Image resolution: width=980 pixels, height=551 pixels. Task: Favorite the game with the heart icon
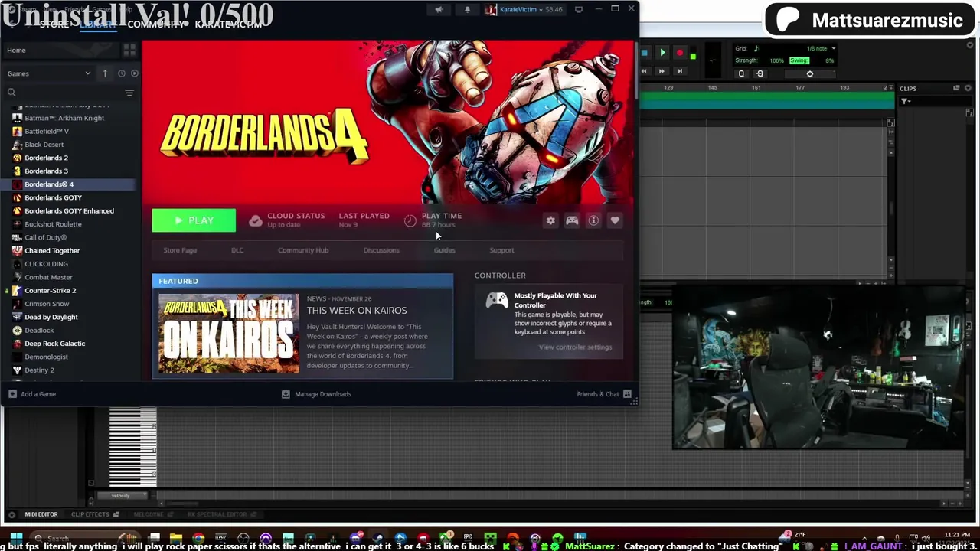(x=615, y=220)
